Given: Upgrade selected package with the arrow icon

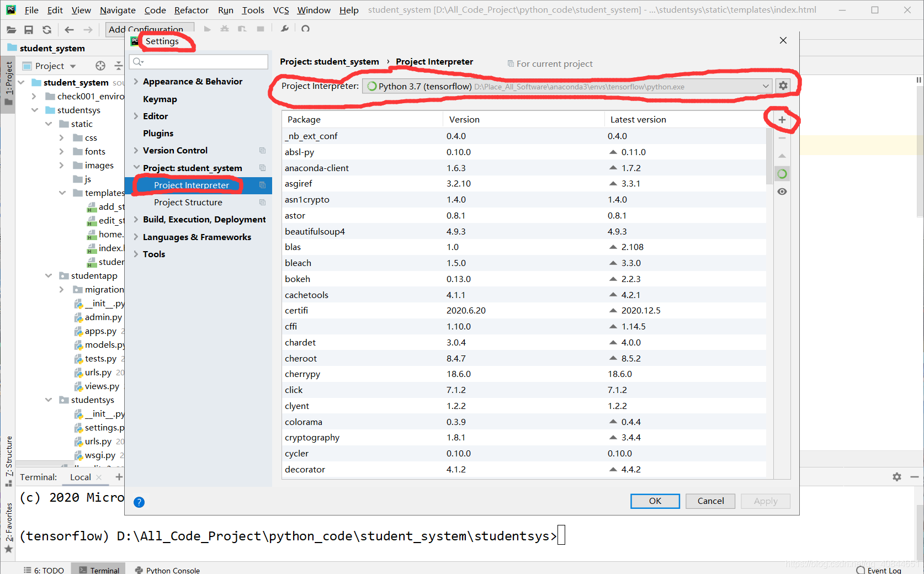Looking at the screenshot, I should pos(782,156).
